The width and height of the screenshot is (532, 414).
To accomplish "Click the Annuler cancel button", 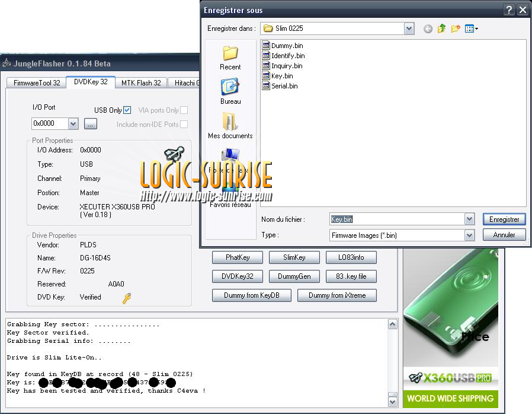I will [504, 235].
